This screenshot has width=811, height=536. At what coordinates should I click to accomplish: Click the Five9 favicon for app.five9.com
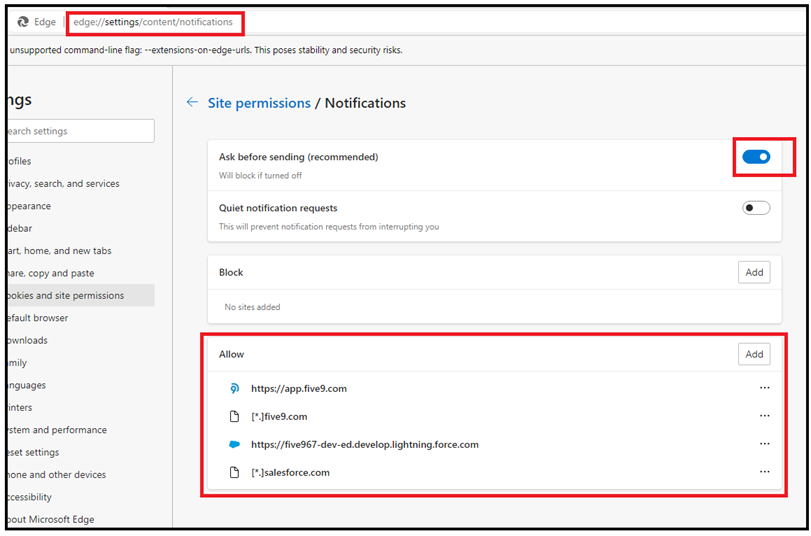(x=234, y=388)
